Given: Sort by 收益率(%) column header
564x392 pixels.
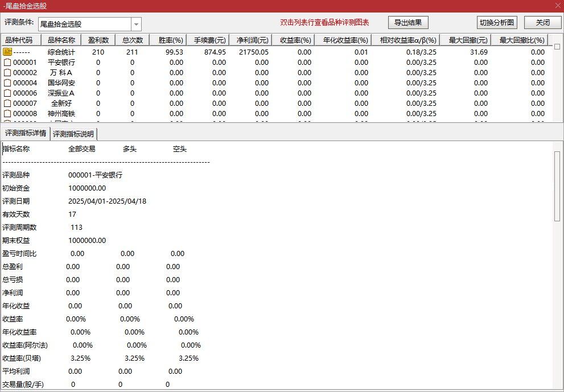Looking at the screenshot, I should tap(293, 40).
